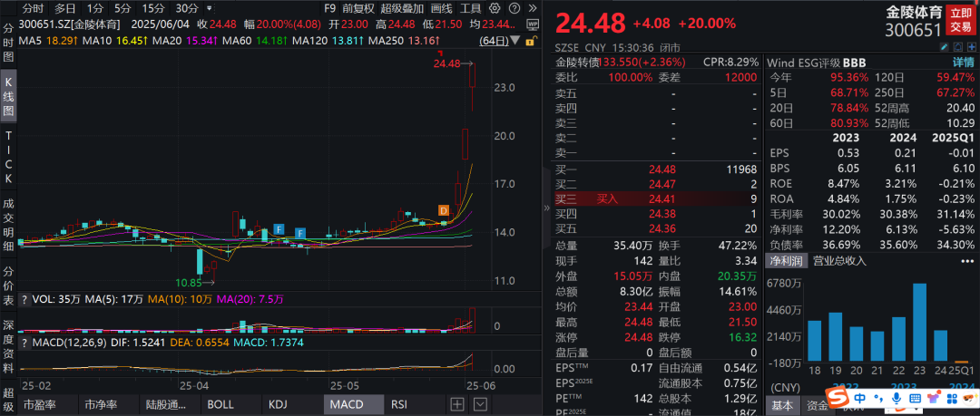Screen dimensions: 980x416
Task: Select the TICK side tab
Action: [x=9, y=156]
